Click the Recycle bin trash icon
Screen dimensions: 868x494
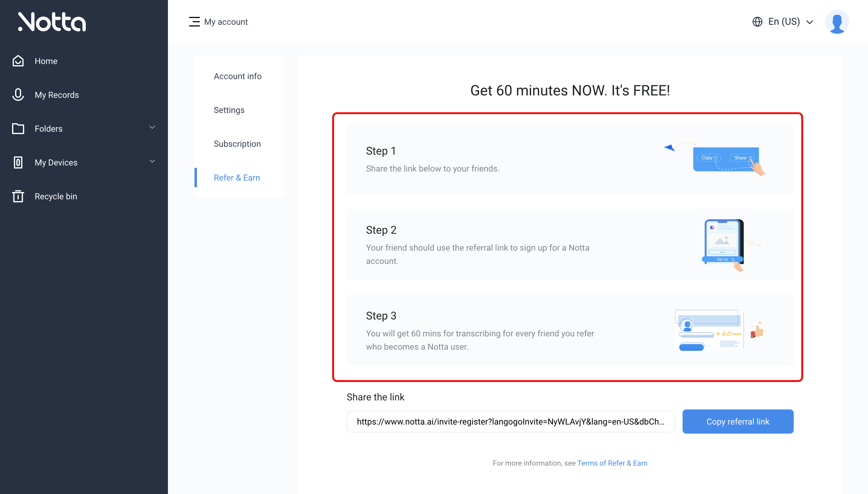click(18, 196)
